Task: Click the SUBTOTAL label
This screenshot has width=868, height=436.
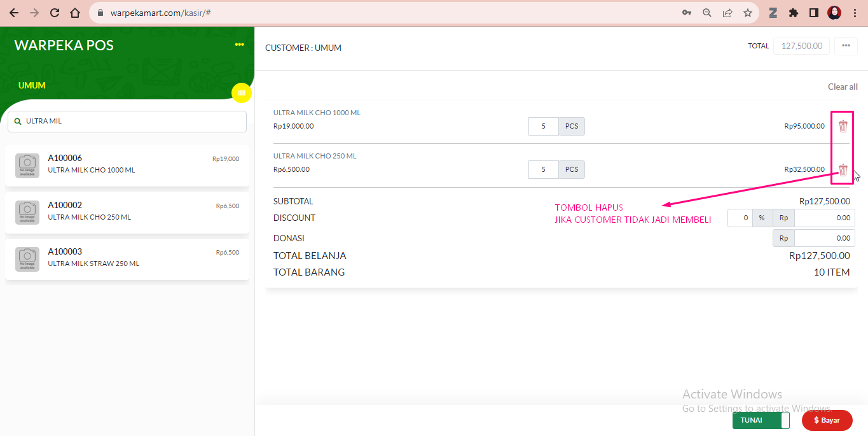Action: pyautogui.click(x=293, y=201)
